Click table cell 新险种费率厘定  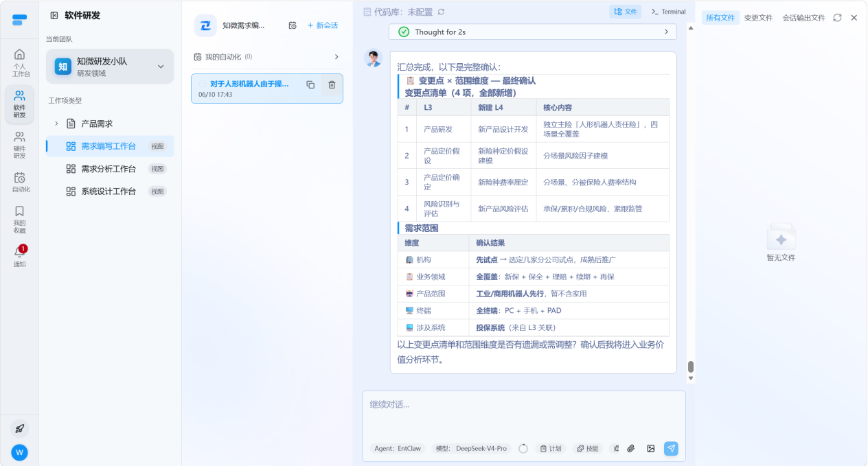tap(503, 182)
